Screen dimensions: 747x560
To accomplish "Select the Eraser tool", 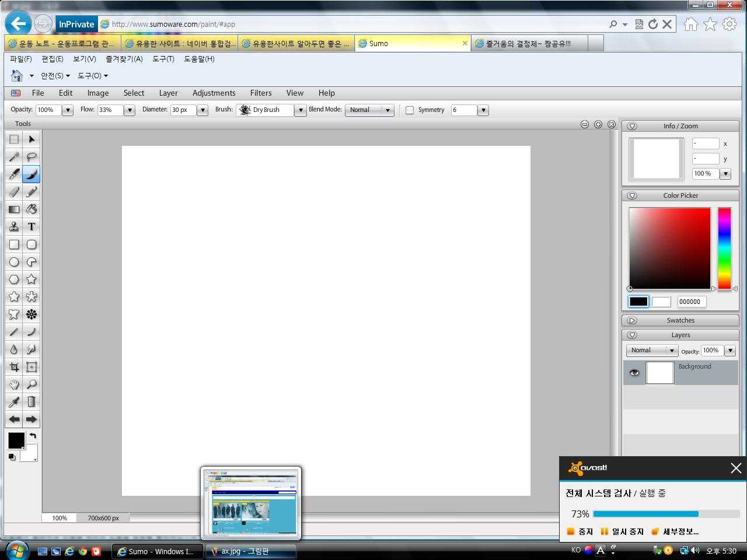I will [x=14, y=192].
